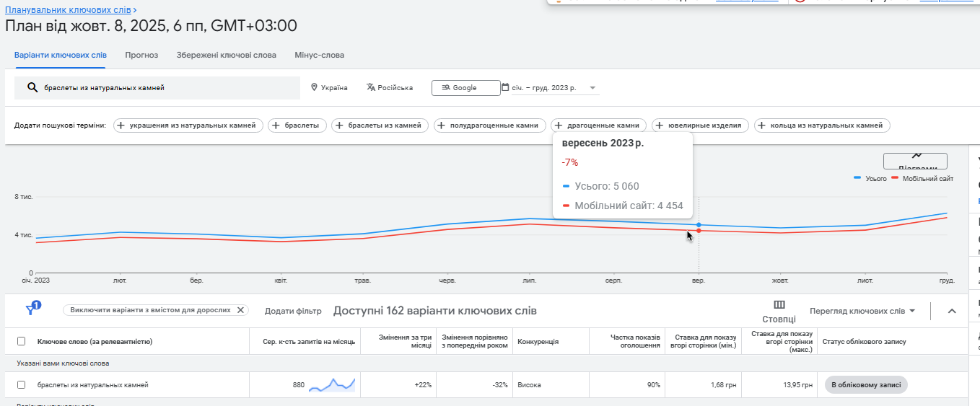Open 'Планувальник ключових слів' breadcrumb link
Viewport: 980px width, 406px height.
[x=70, y=10]
